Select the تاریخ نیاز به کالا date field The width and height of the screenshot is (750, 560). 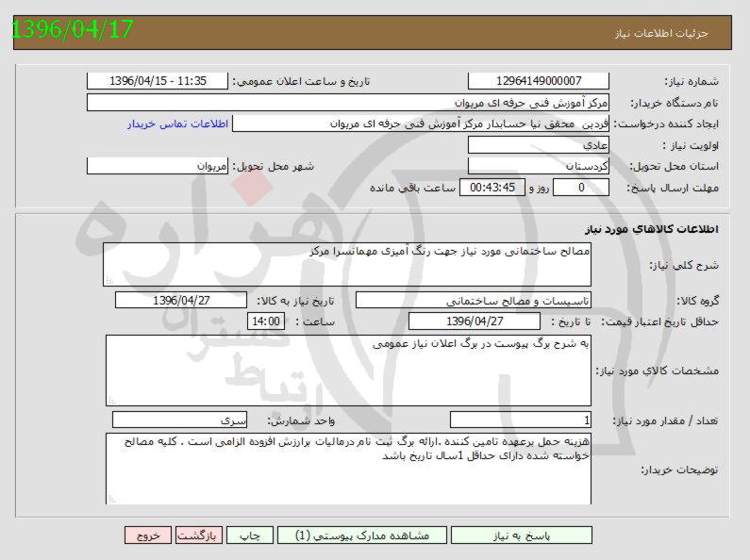tap(179, 300)
